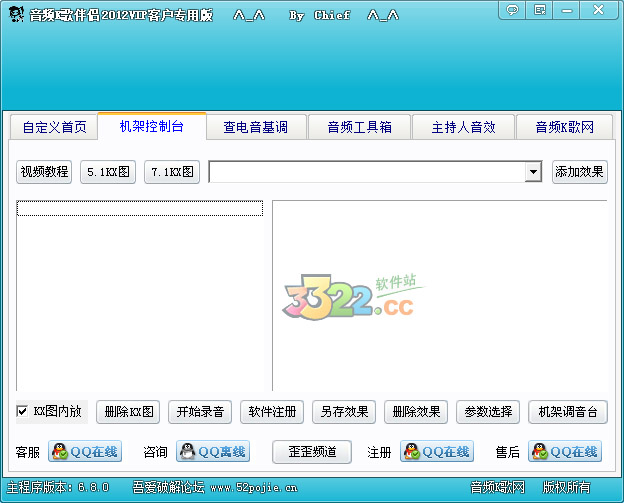Open the 音频工具箱 tab
Viewport: 624px width, 503px height.
coord(359,127)
